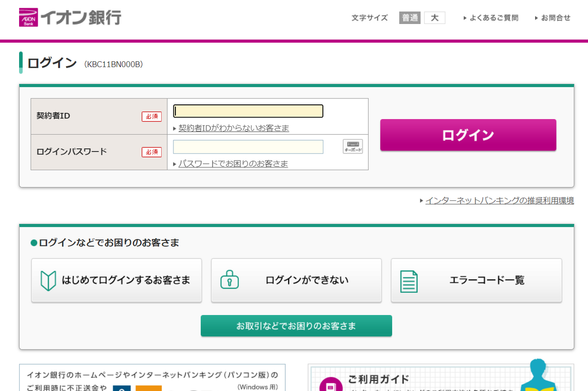Set text size to 普通
Screen dimensions: 588x391
(410, 18)
